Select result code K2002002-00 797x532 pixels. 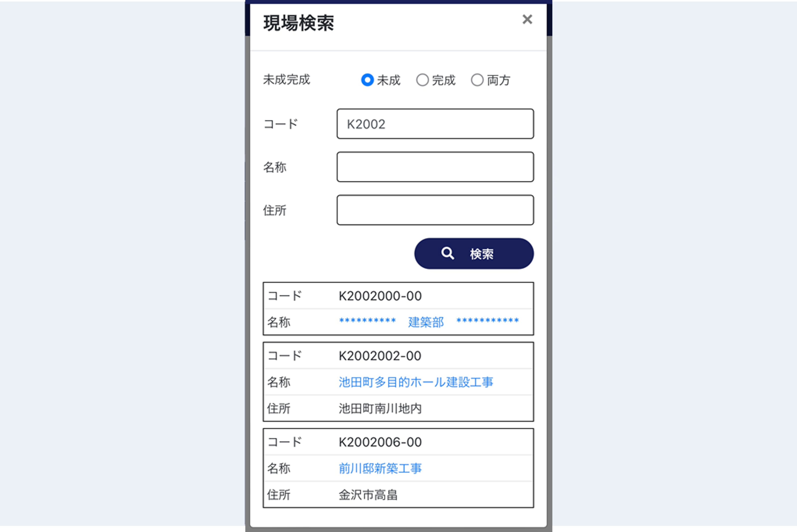[x=380, y=356]
